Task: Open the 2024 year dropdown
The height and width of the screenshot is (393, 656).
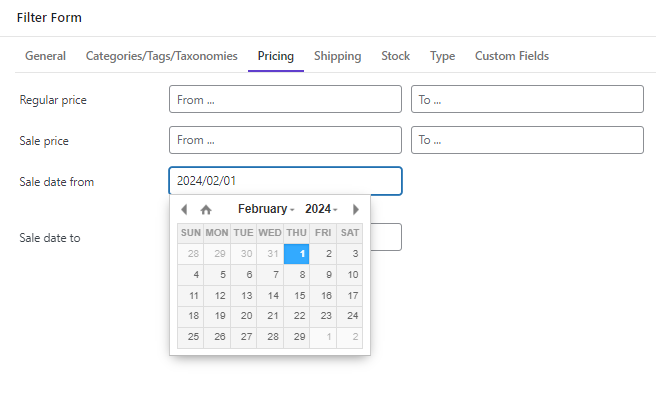Action: point(321,209)
